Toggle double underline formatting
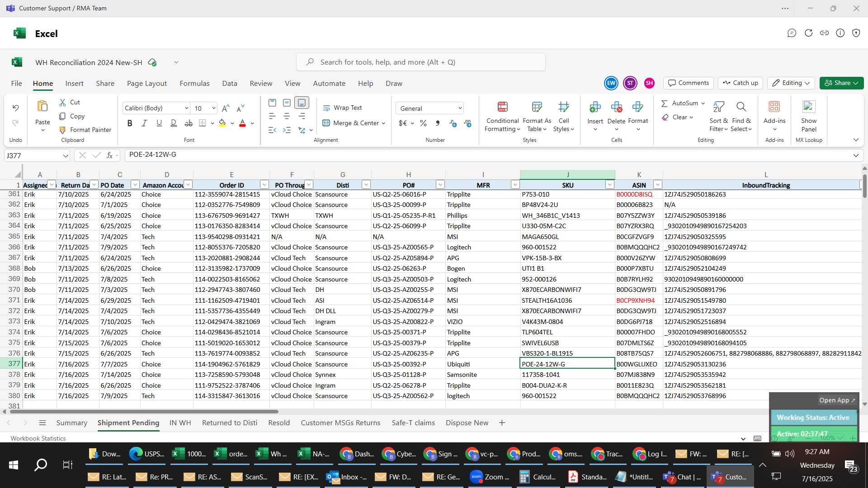Viewport: 868px width, 488px height. 174,123
